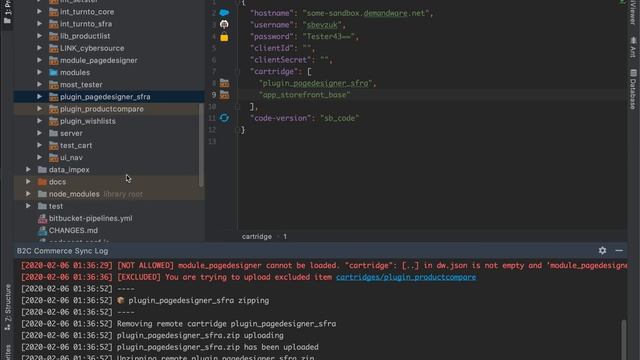Click the most_tester cartridge folder icon
Viewport: 640px width, 360px height.
click(x=53, y=84)
